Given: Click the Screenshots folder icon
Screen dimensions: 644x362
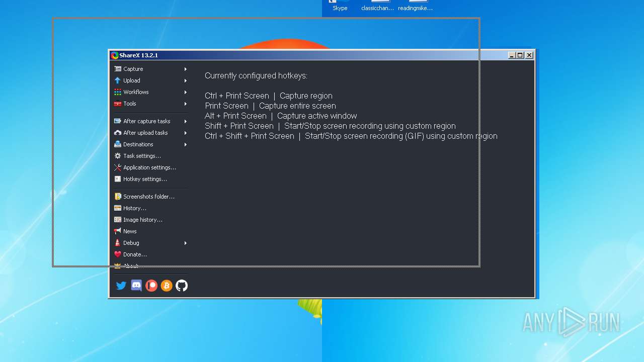Looking at the screenshot, I should point(118,197).
